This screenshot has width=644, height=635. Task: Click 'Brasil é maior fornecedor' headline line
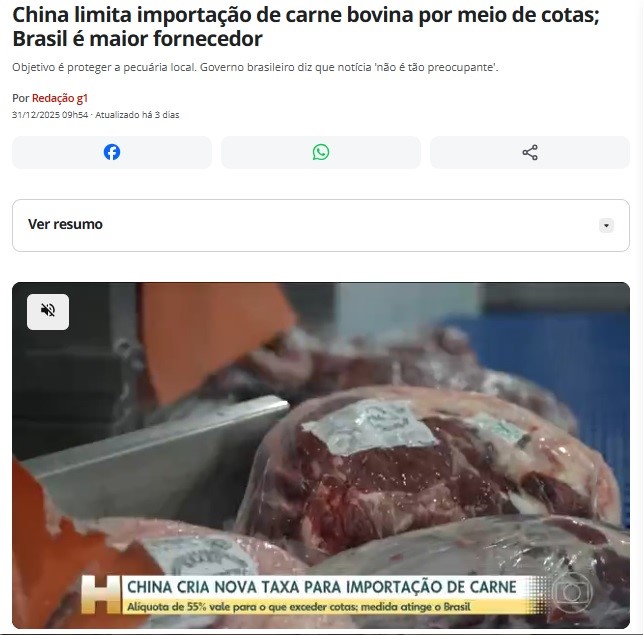point(138,39)
